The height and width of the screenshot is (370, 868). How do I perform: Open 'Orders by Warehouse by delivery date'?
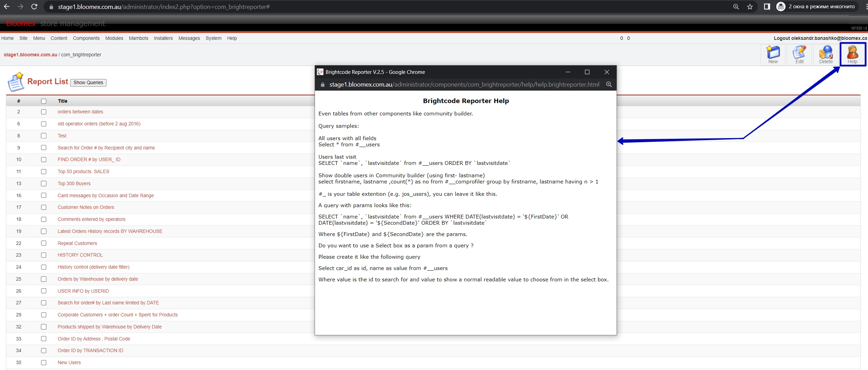(98, 279)
